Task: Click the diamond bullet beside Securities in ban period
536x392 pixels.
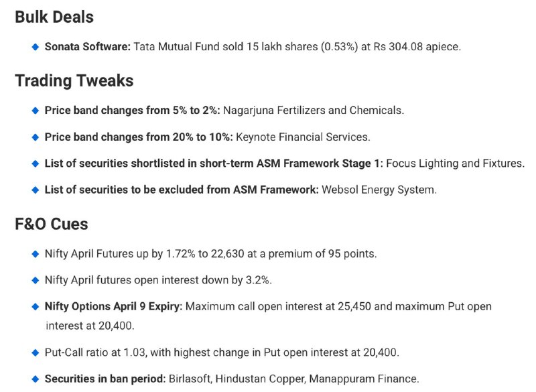Action: pos(36,379)
